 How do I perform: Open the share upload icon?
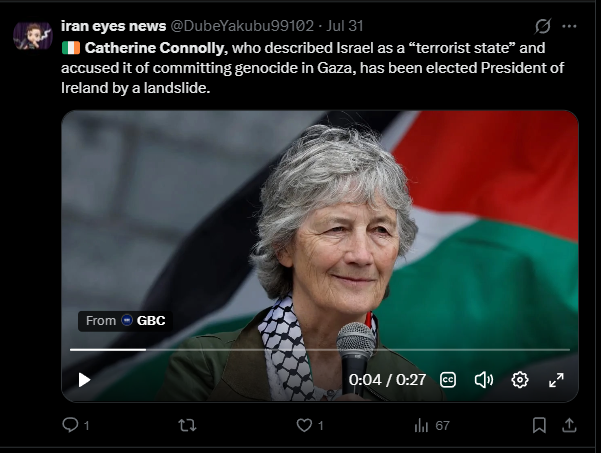click(569, 425)
